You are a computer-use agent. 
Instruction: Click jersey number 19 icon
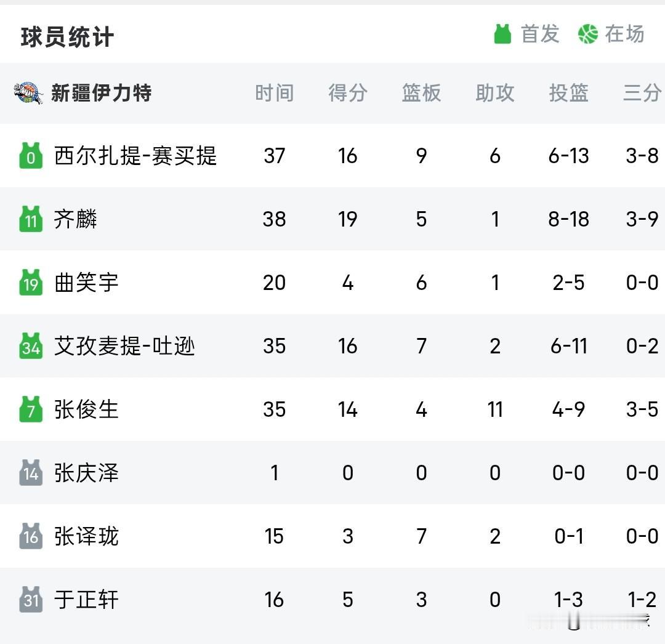tap(31, 283)
